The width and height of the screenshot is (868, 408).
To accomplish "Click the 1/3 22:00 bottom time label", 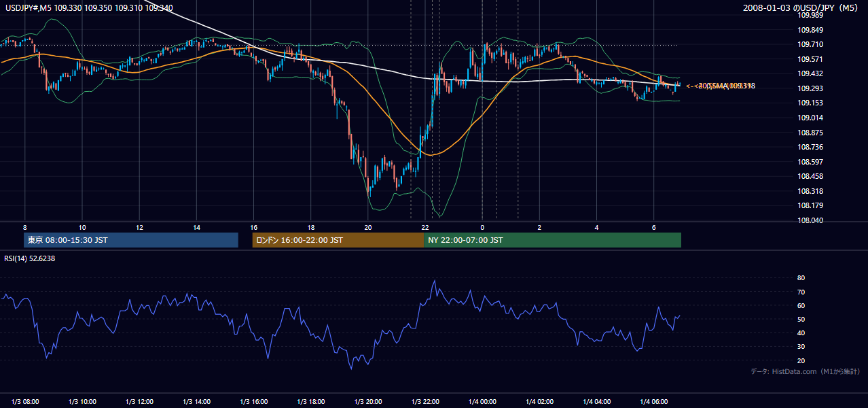I will [x=425, y=401].
